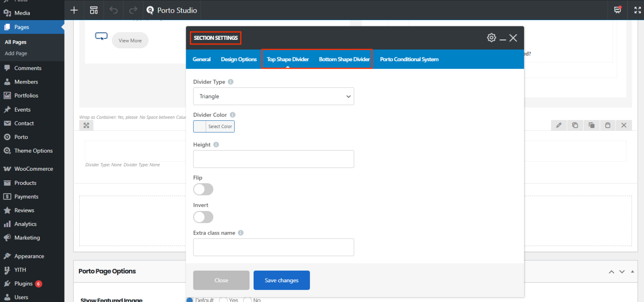The image size is (644, 302).
Task: Click the Save changes button
Action: pyautogui.click(x=282, y=280)
